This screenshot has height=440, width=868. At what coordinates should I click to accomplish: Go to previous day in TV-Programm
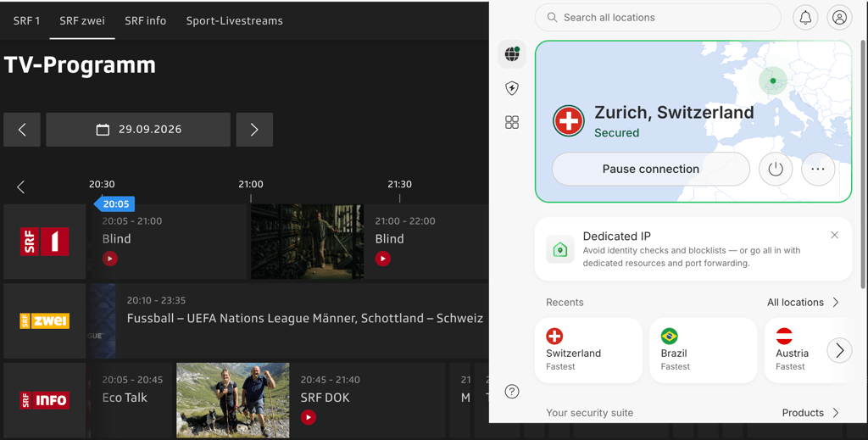(x=22, y=130)
